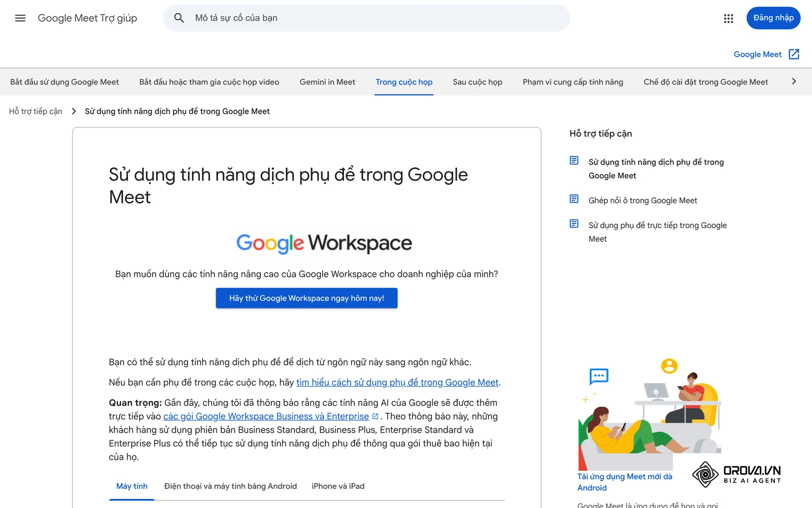Click the Google Workspace logo
The image size is (812, 508).
(324, 243)
